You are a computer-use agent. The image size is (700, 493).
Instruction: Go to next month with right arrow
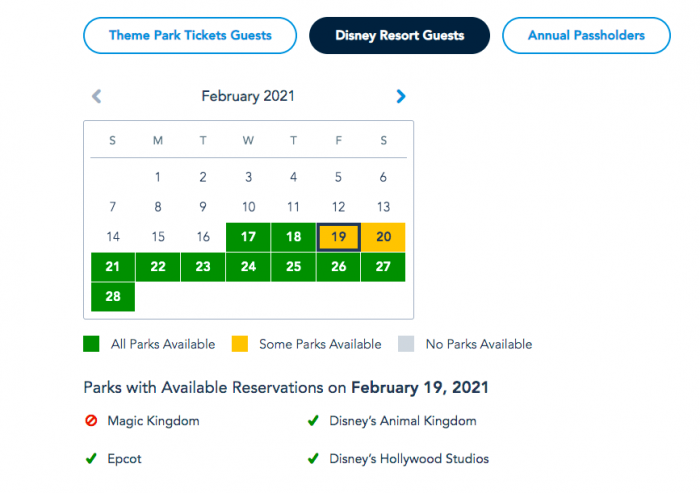[x=401, y=97]
